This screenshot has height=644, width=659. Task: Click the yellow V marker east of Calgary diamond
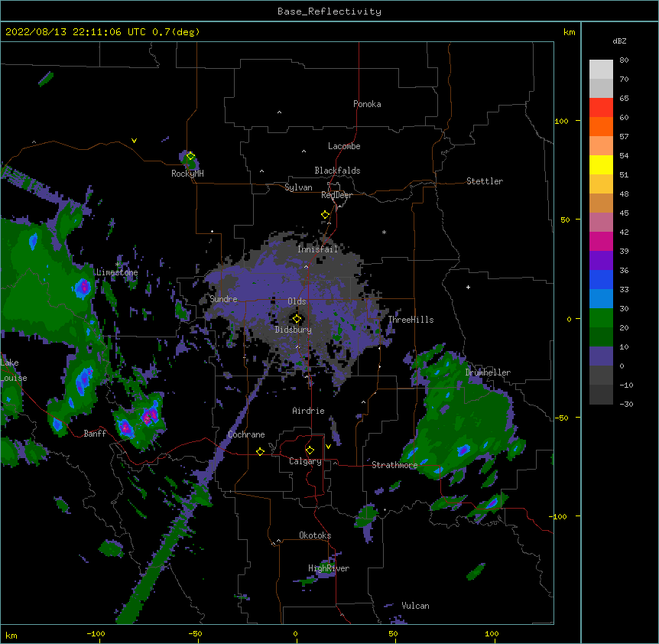[x=328, y=447]
